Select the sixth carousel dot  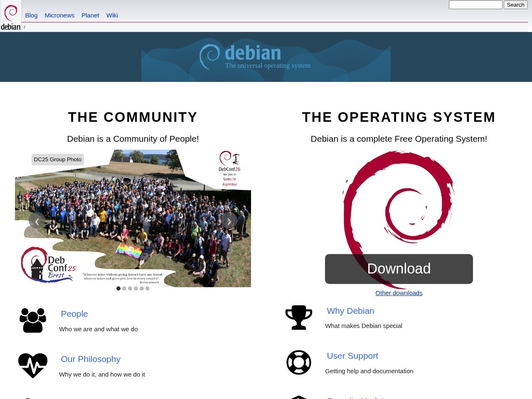148,288
